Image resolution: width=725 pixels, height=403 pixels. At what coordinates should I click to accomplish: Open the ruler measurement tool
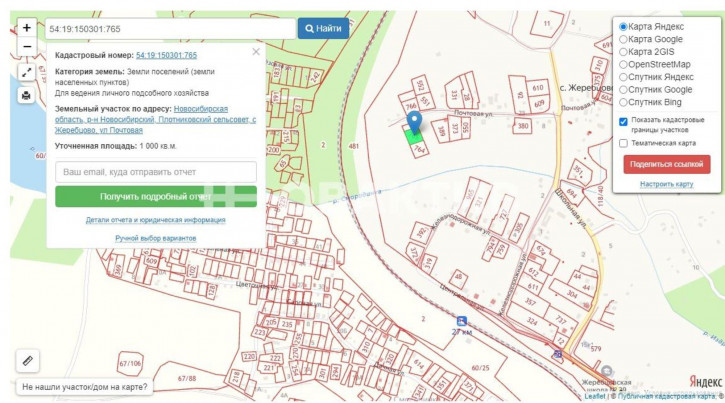tap(27, 360)
